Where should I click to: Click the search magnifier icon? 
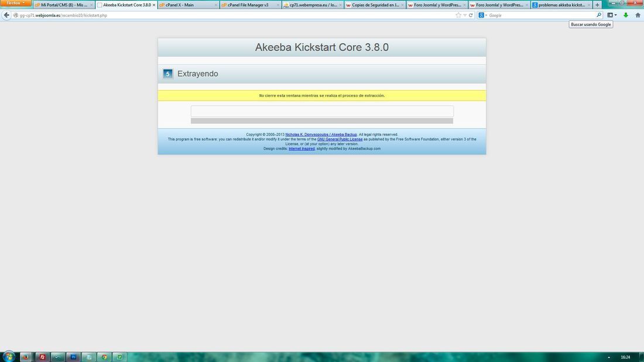click(x=599, y=15)
